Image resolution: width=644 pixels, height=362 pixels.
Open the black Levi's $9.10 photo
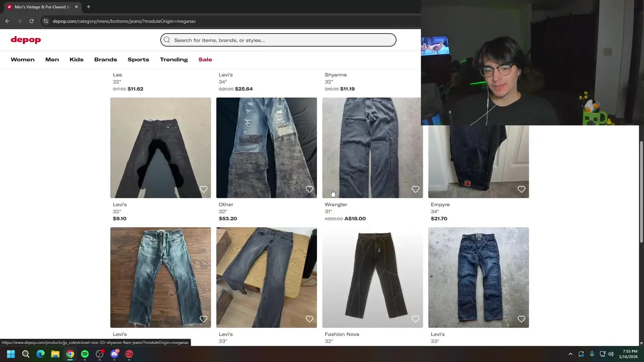[160, 148]
